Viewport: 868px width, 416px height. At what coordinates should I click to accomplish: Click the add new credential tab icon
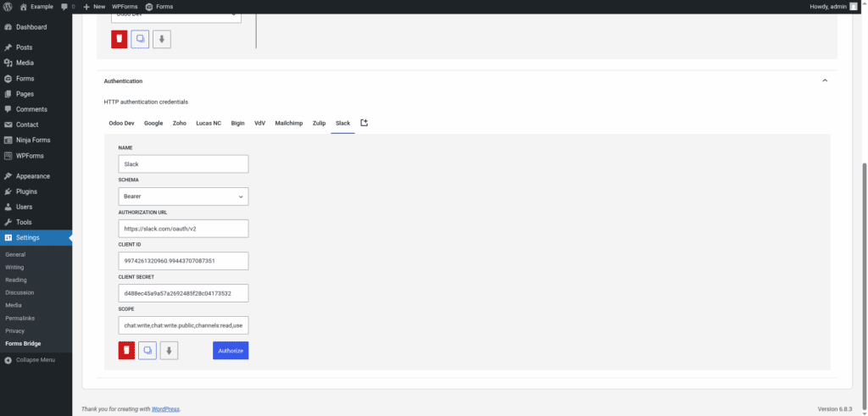(364, 123)
